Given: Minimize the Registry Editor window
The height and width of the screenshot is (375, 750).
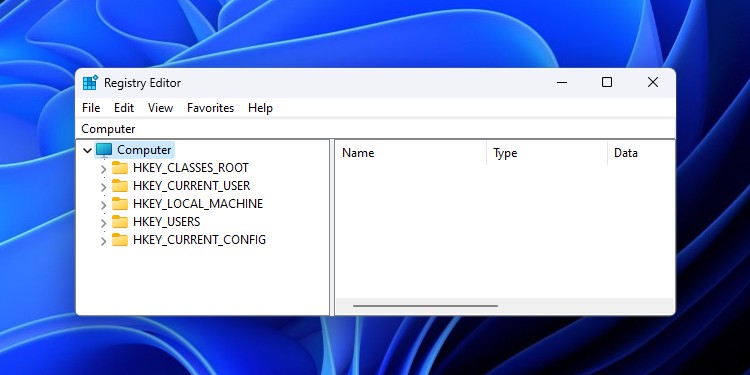Looking at the screenshot, I should (562, 83).
